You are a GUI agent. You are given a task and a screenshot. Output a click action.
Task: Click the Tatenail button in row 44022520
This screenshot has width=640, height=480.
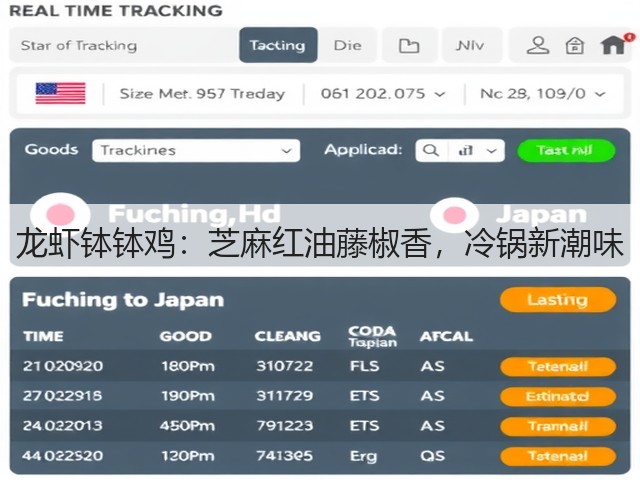pyautogui.click(x=558, y=456)
